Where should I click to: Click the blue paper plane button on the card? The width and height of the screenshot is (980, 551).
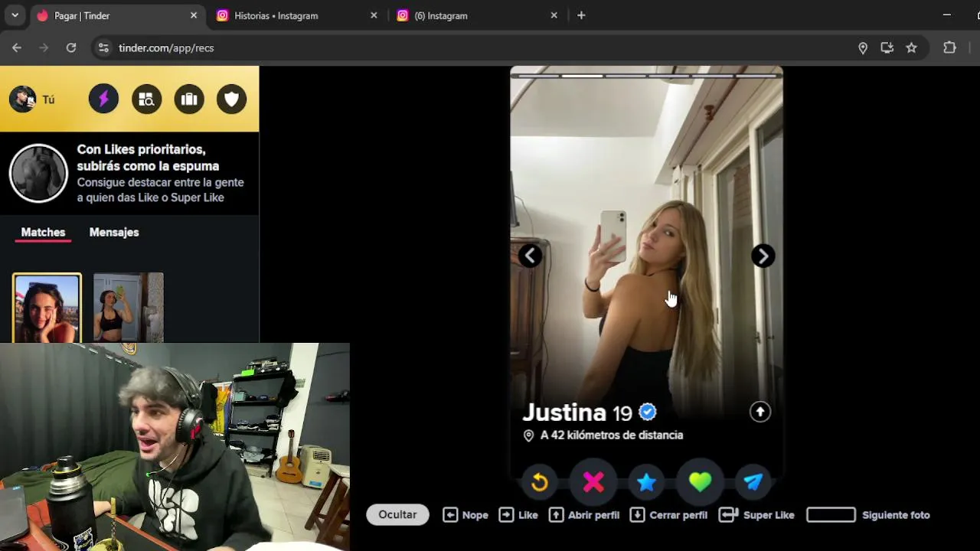(x=753, y=481)
